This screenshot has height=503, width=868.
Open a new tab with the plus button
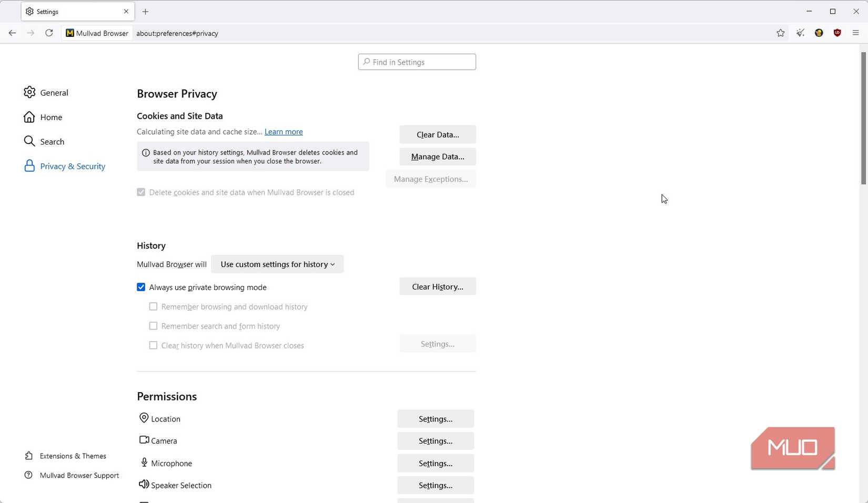[x=146, y=12]
